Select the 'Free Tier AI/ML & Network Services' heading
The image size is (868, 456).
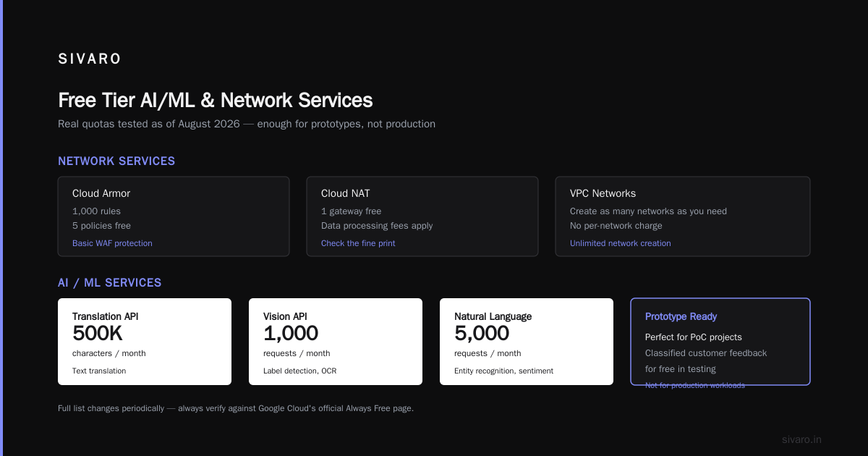(x=216, y=100)
